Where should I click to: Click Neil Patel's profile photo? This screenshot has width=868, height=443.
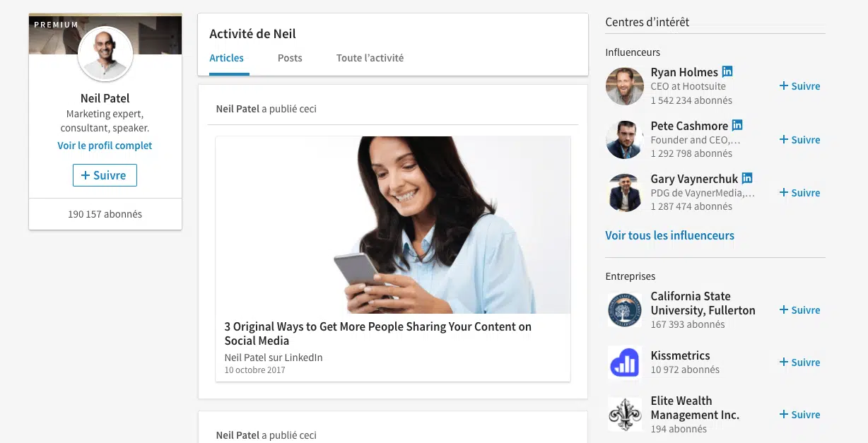coord(105,54)
